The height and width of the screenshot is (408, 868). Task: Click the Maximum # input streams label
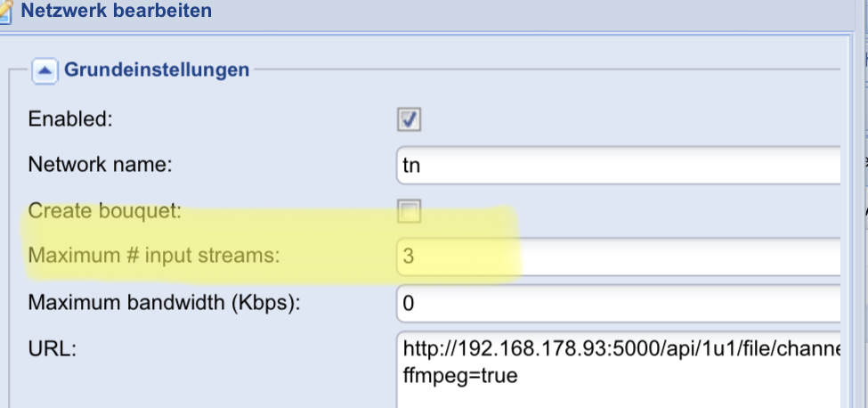[154, 257]
